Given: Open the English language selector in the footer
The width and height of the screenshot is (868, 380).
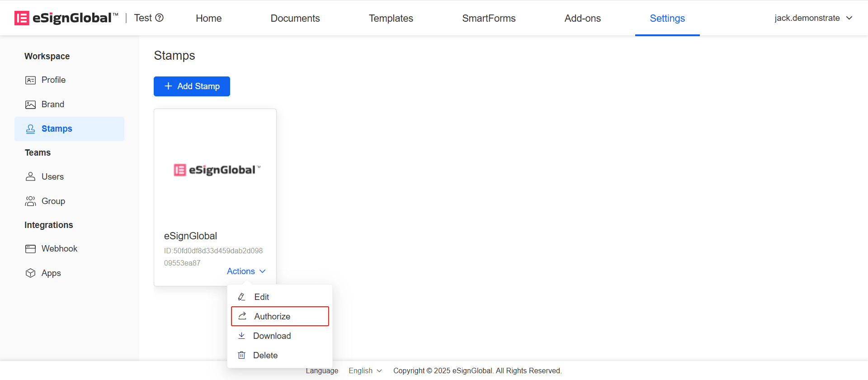Looking at the screenshot, I should pos(365,370).
